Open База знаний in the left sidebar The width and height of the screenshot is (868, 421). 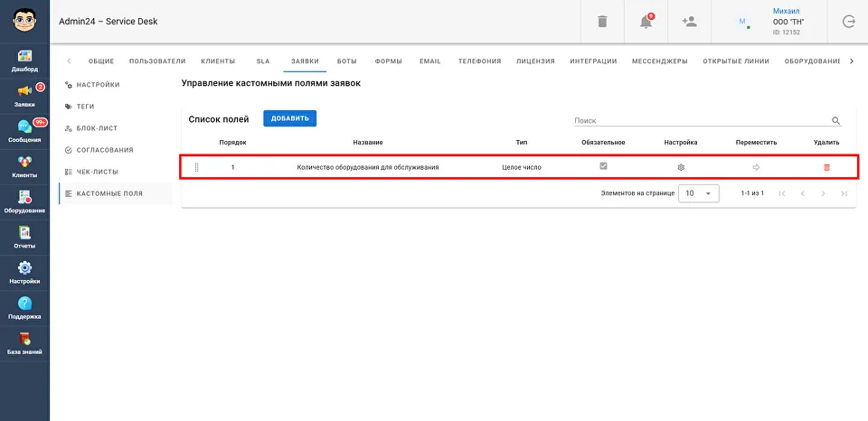pos(24,342)
